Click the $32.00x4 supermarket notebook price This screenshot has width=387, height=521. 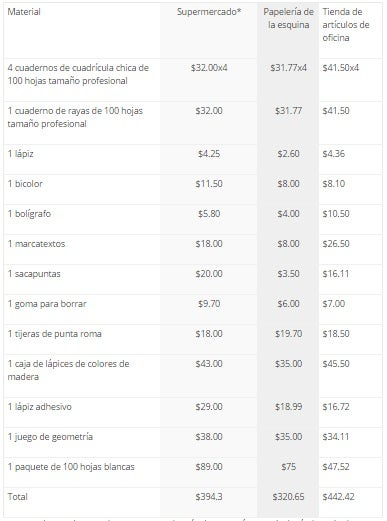[x=209, y=68]
